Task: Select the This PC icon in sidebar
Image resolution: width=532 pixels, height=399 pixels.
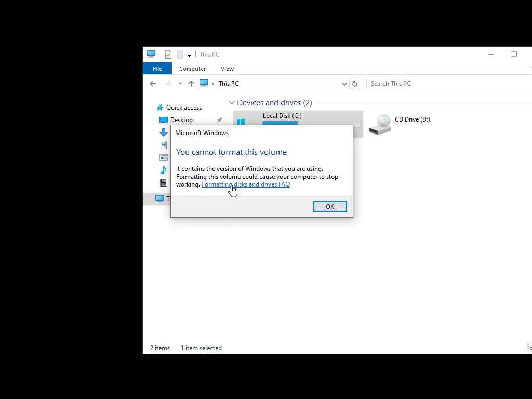Action: point(159,198)
